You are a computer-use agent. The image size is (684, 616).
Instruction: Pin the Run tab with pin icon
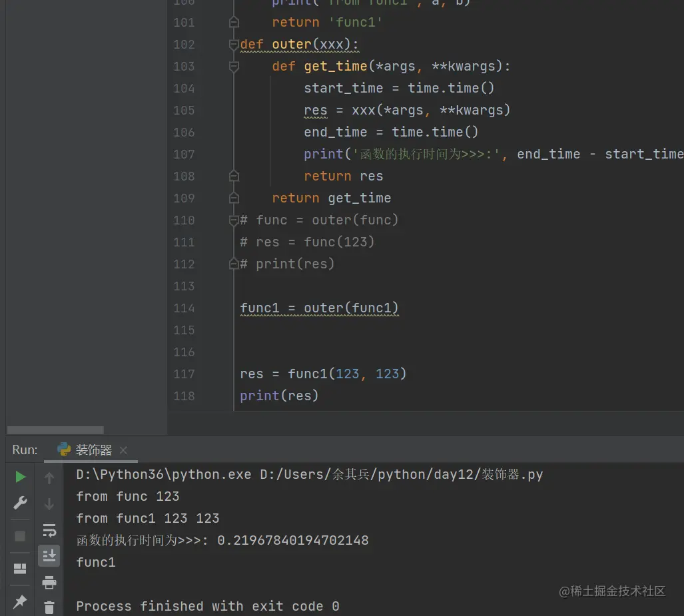[x=20, y=601]
